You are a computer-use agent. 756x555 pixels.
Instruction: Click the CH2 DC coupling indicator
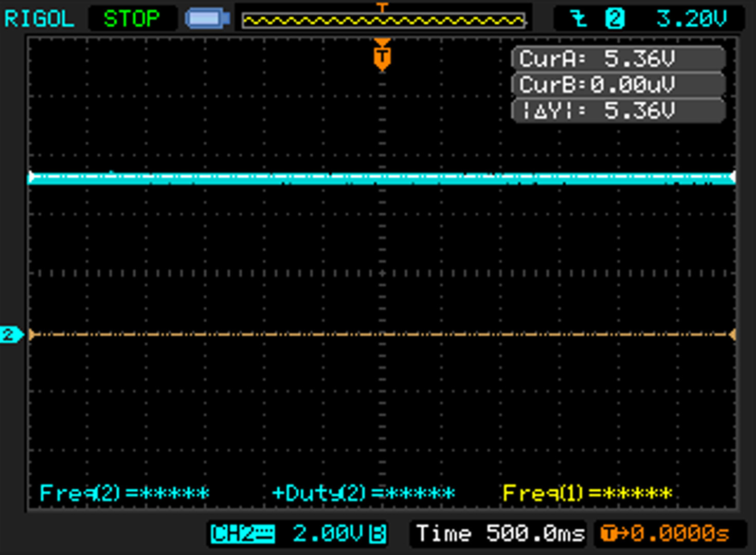243,534
